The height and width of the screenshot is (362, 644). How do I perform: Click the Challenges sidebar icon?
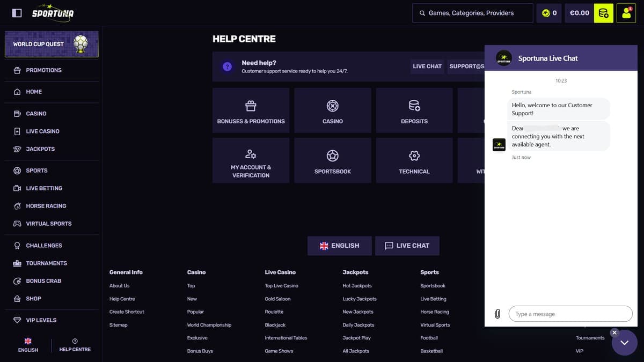point(17,246)
